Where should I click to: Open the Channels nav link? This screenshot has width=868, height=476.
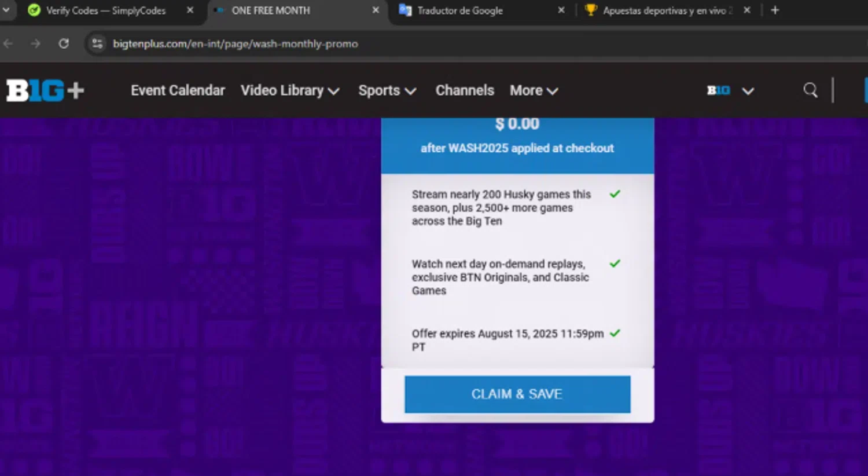465,90
